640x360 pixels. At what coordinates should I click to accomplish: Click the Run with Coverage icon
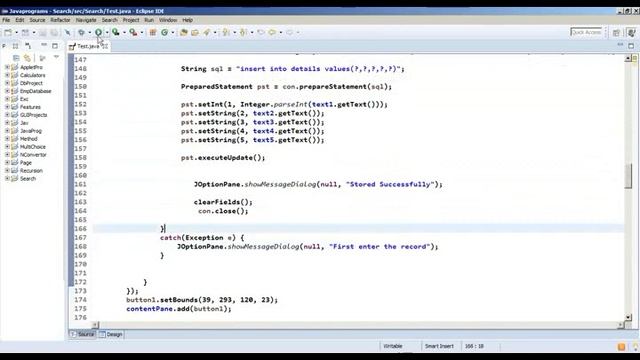pyautogui.click(x=116, y=32)
